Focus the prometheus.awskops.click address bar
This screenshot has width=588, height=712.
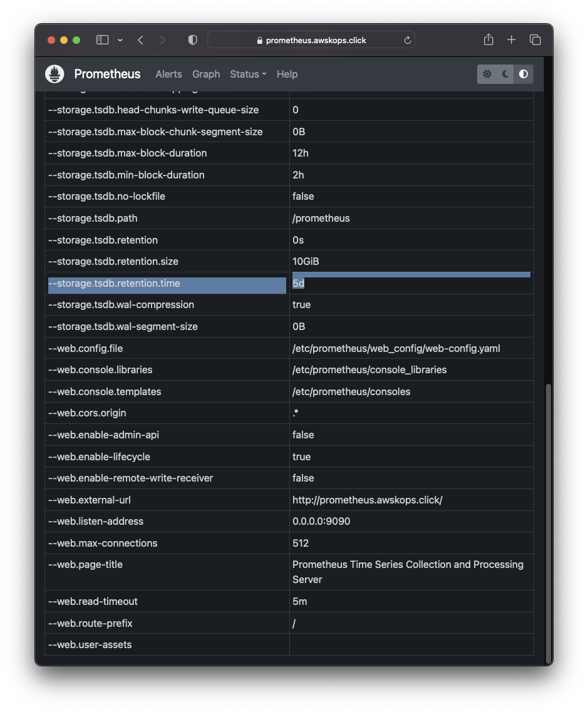(311, 40)
